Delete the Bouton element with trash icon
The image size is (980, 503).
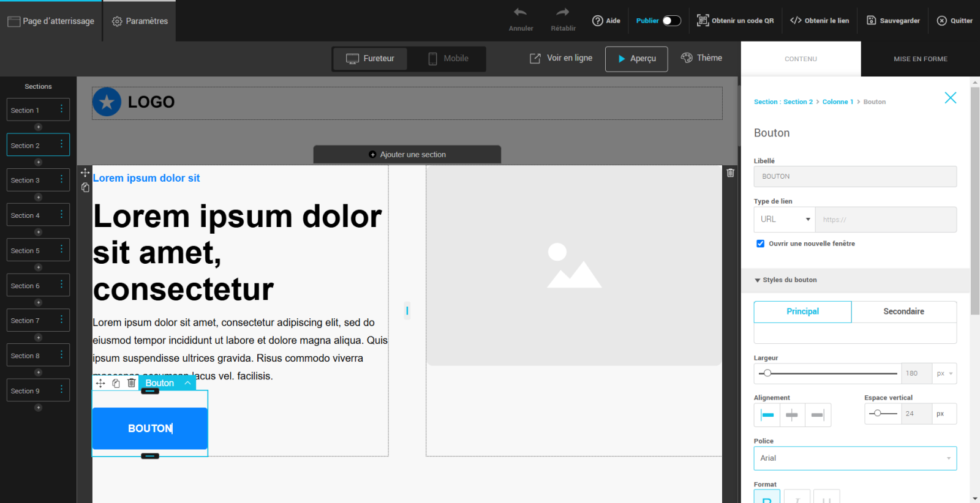coord(131,383)
